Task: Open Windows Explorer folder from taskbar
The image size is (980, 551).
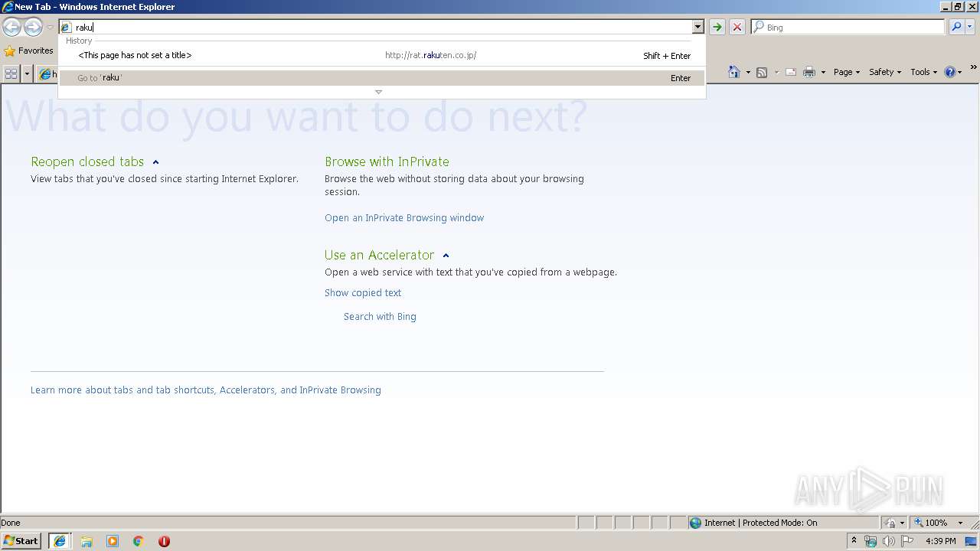Action: [x=87, y=541]
